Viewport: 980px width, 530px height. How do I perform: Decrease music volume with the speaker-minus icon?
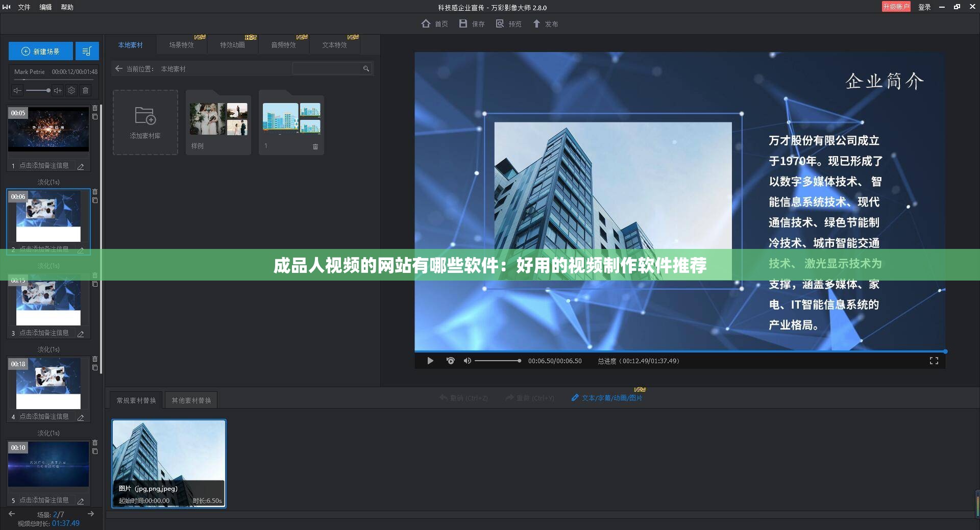tap(17, 90)
